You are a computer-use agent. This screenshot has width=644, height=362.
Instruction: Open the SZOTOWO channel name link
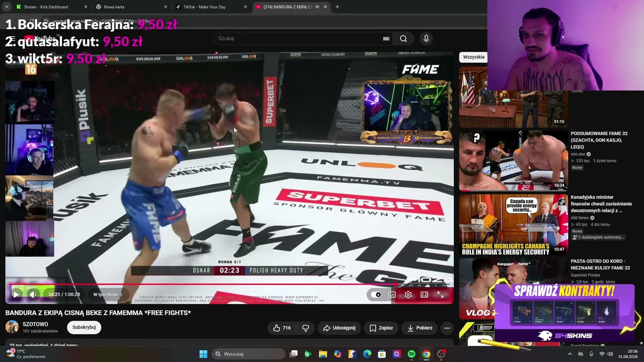point(35,324)
